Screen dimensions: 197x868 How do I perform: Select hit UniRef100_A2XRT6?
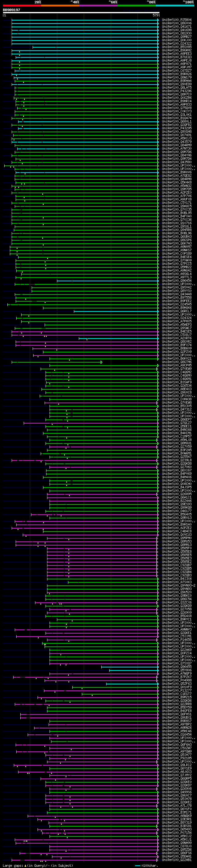(176, 338)
